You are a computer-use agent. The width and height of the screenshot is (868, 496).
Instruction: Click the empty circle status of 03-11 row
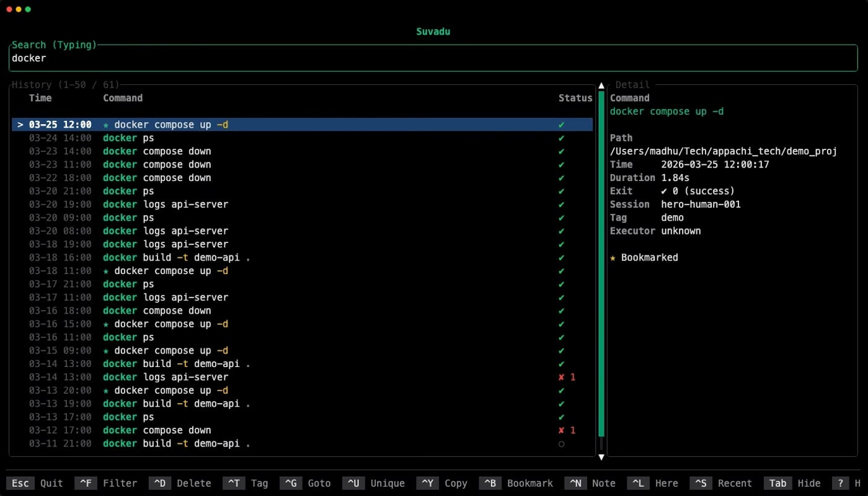click(561, 444)
